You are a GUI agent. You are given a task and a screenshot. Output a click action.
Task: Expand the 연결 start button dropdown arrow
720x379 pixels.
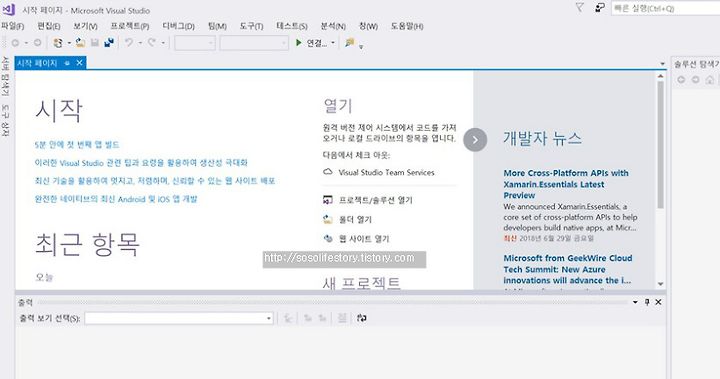pos(333,43)
